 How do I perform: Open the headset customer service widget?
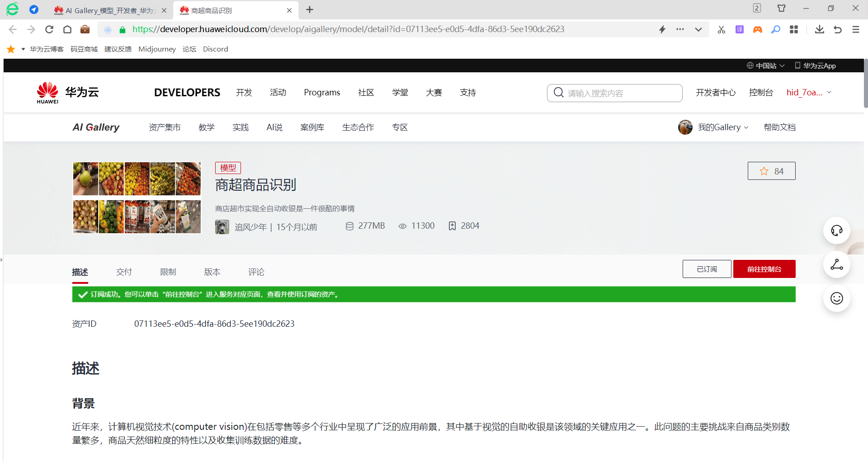pos(837,230)
